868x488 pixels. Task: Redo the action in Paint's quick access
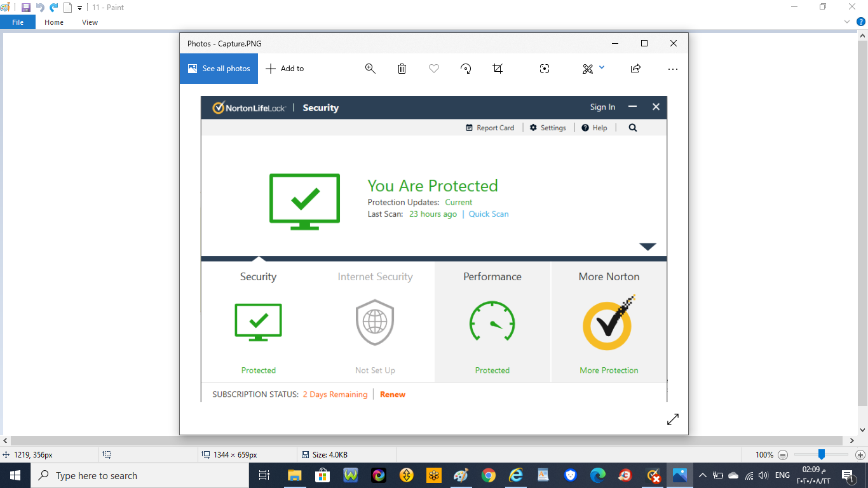54,8
